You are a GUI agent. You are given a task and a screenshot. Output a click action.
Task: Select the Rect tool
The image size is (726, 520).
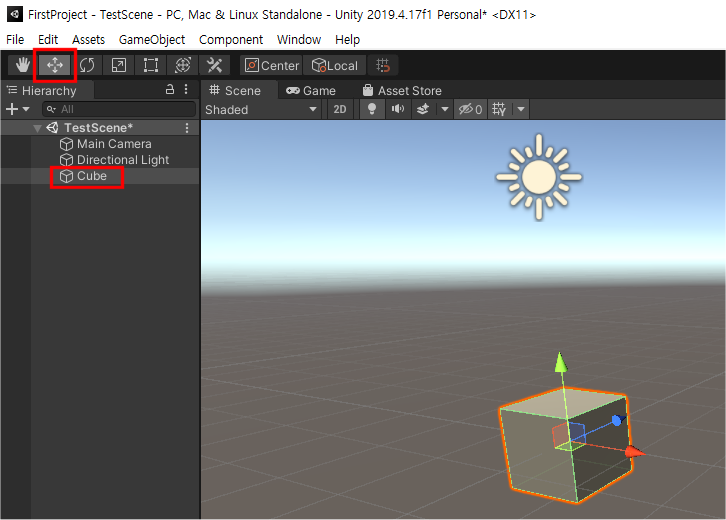coord(150,65)
